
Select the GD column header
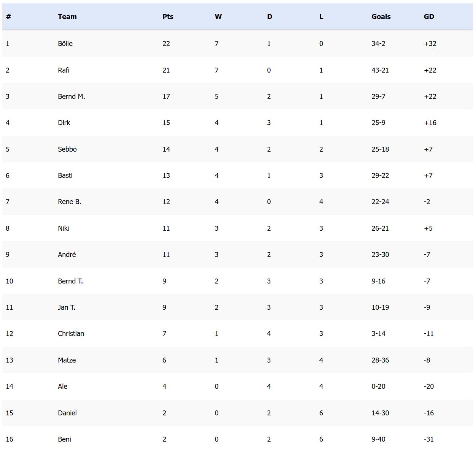[429, 17]
